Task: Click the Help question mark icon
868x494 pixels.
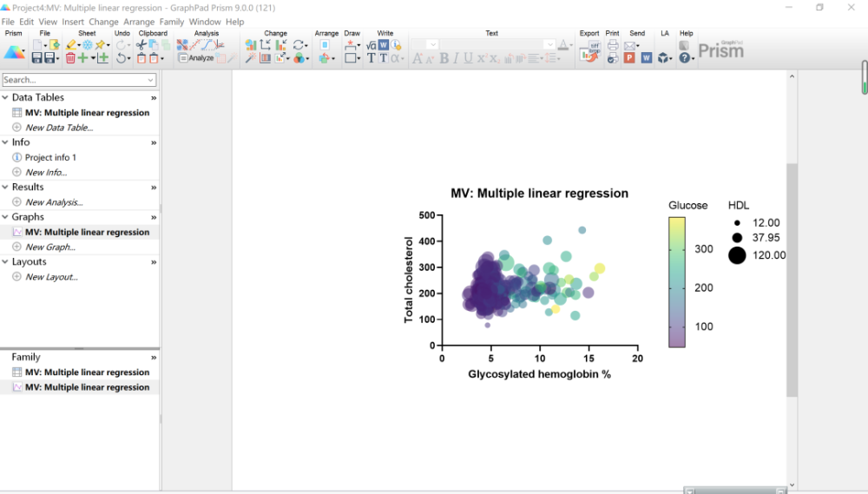Action: click(685, 57)
